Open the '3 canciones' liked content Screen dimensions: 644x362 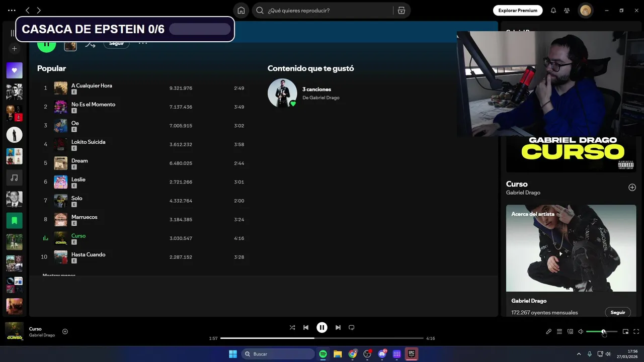pyautogui.click(x=316, y=89)
